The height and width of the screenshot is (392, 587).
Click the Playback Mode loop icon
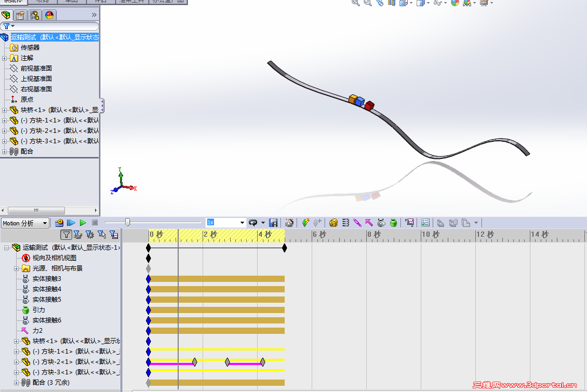coord(253,223)
